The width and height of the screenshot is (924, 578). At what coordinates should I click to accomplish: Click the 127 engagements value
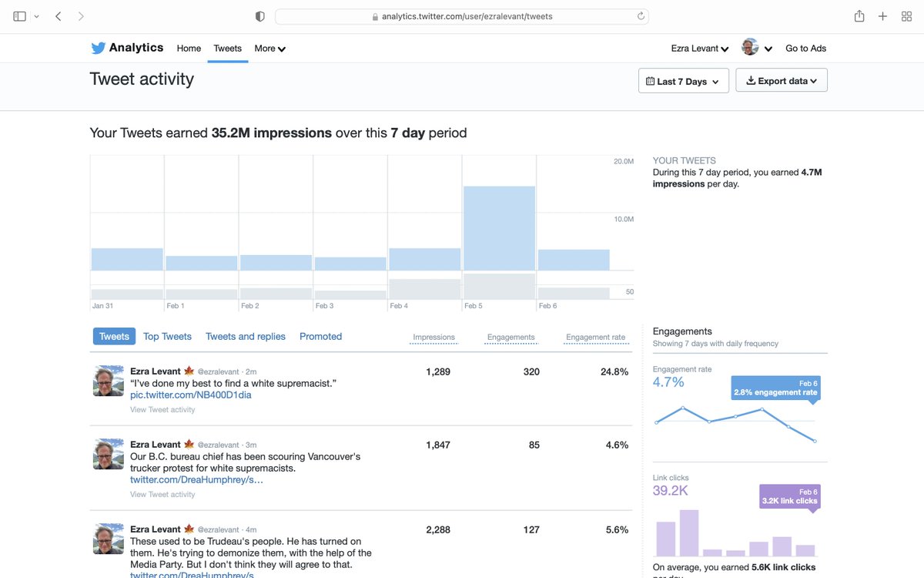[x=531, y=529]
